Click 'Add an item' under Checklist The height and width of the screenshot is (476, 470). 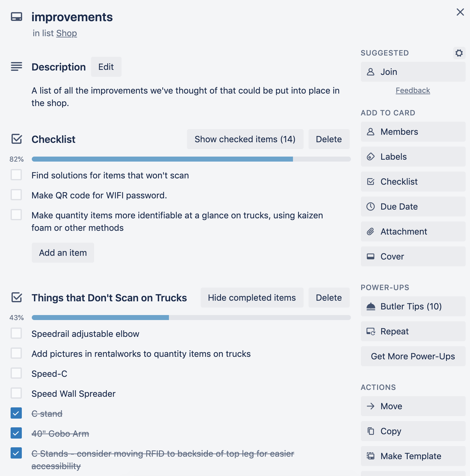click(x=63, y=253)
